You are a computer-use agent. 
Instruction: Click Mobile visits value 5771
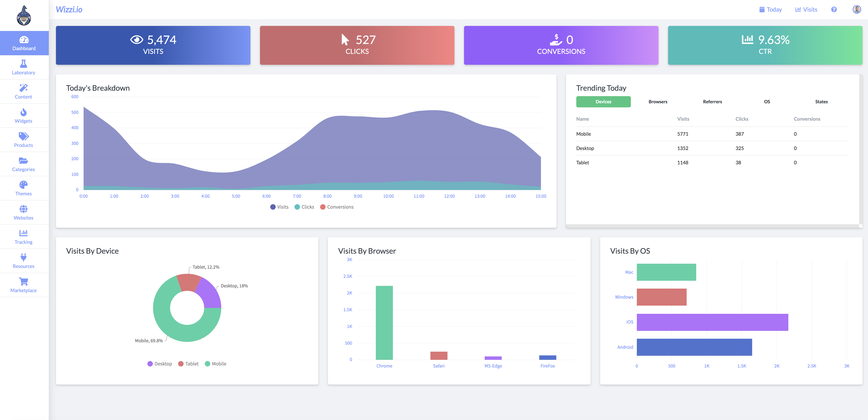[683, 134]
